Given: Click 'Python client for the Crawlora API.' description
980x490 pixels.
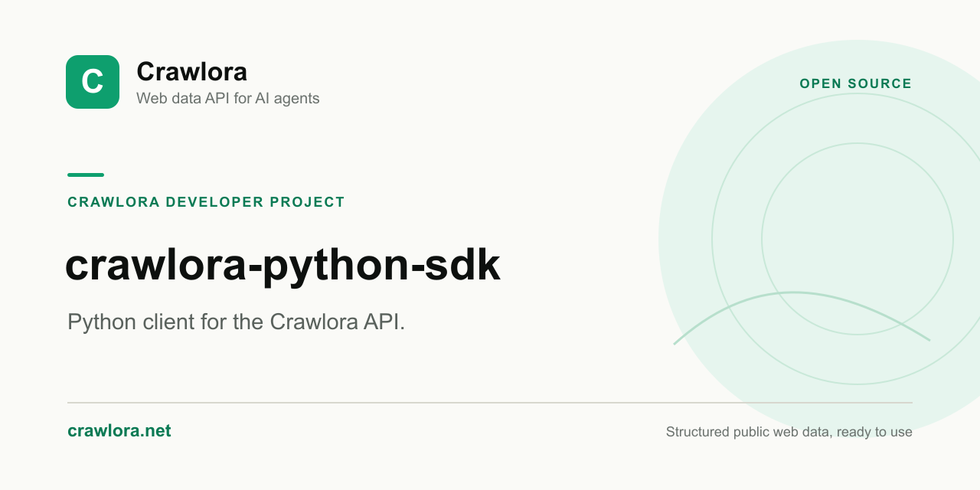Looking at the screenshot, I should click(236, 322).
